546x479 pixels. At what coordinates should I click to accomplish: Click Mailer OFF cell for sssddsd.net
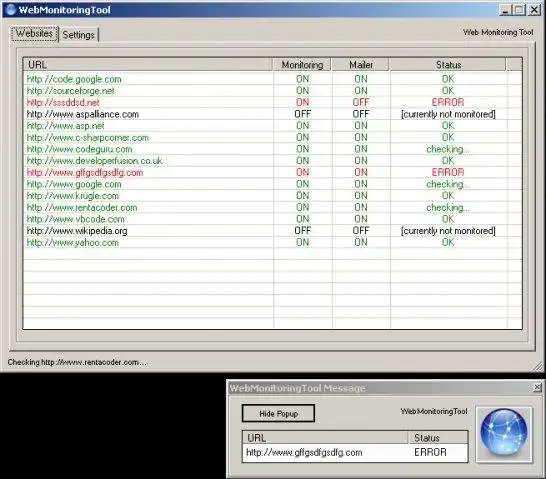(x=361, y=102)
